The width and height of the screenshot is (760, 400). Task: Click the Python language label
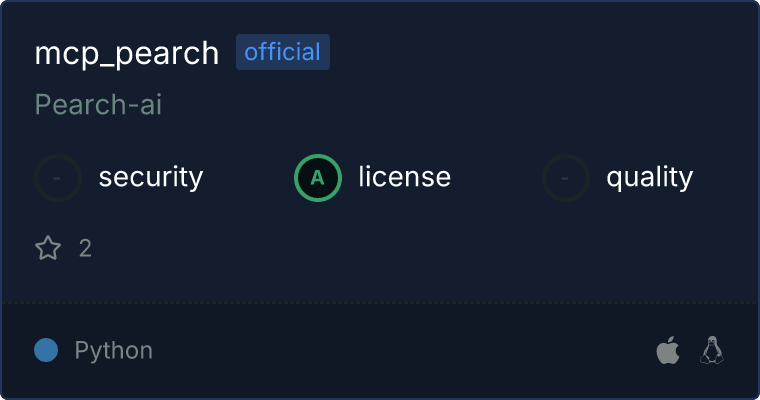pyautogui.click(x=113, y=351)
